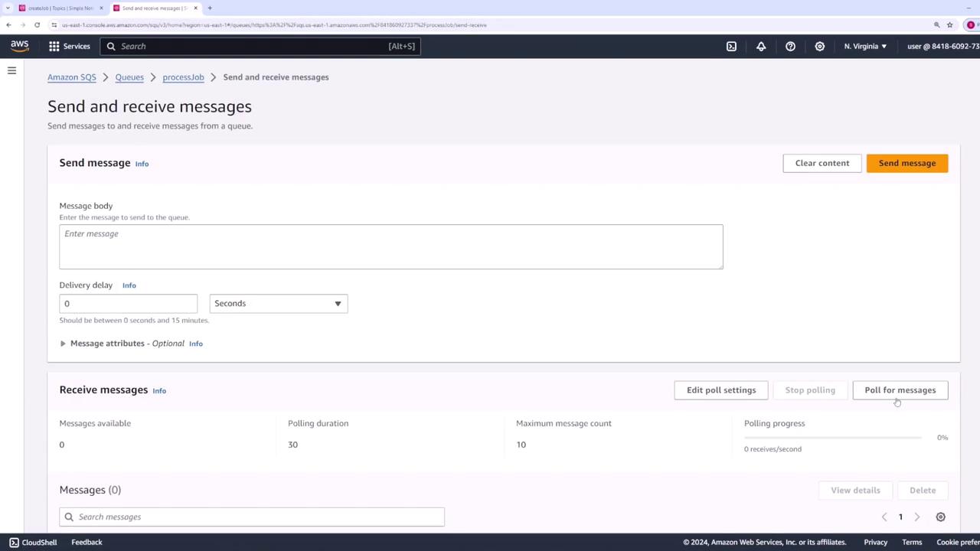Open the Terms link in footer
The image size is (980, 551).
coord(911,543)
